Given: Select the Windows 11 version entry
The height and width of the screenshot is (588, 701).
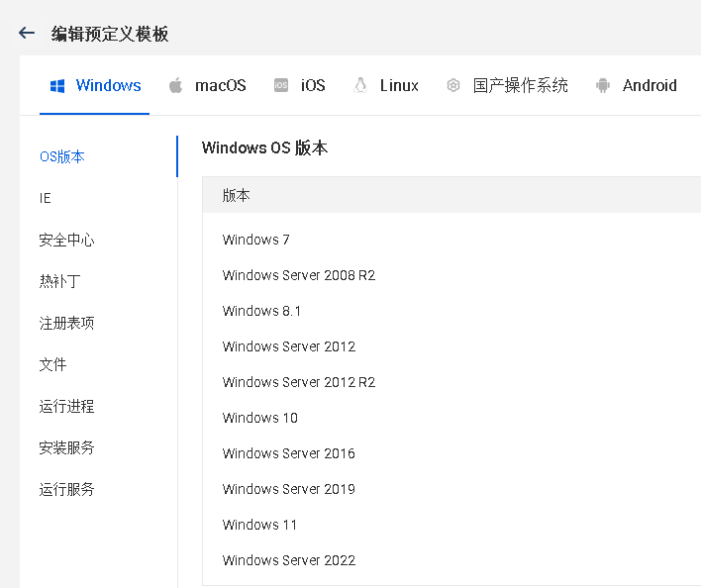Looking at the screenshot, I should 259,525.
